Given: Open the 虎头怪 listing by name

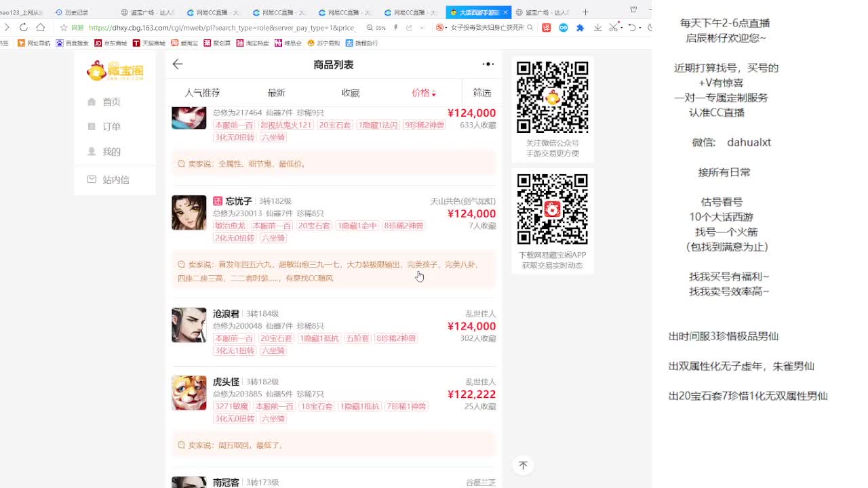Looking at the screenshot, I should (x=226, y=382).
